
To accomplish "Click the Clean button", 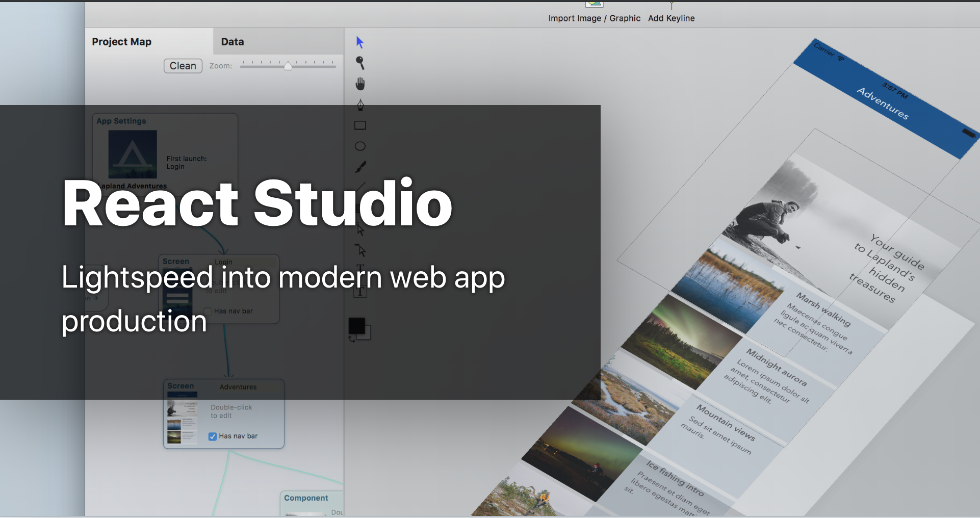I will (183, 66).
